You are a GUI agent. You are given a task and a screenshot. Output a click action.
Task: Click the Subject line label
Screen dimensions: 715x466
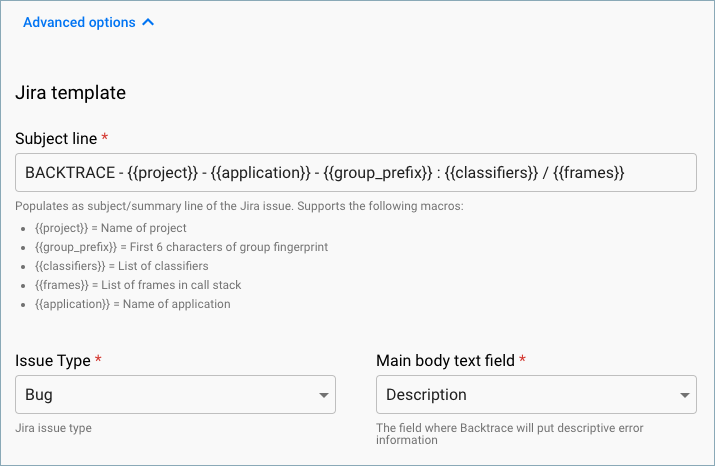pyautogui.click(x=56, y=137)
